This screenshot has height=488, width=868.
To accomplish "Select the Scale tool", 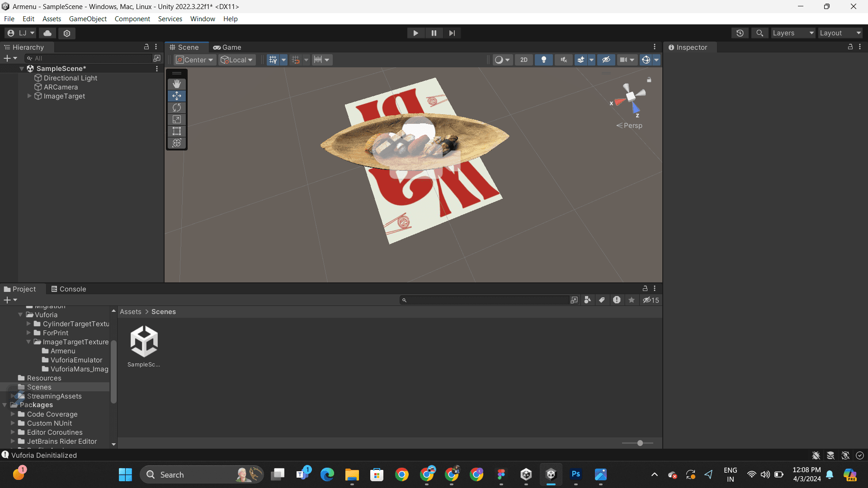I will pyautogui.click(x=177, y=119).
